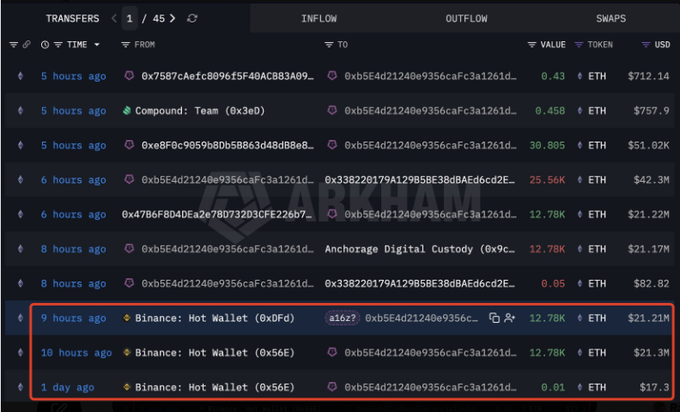Open '5 hours ago' transaction for $757.9
680x412 pixels.
73,111
